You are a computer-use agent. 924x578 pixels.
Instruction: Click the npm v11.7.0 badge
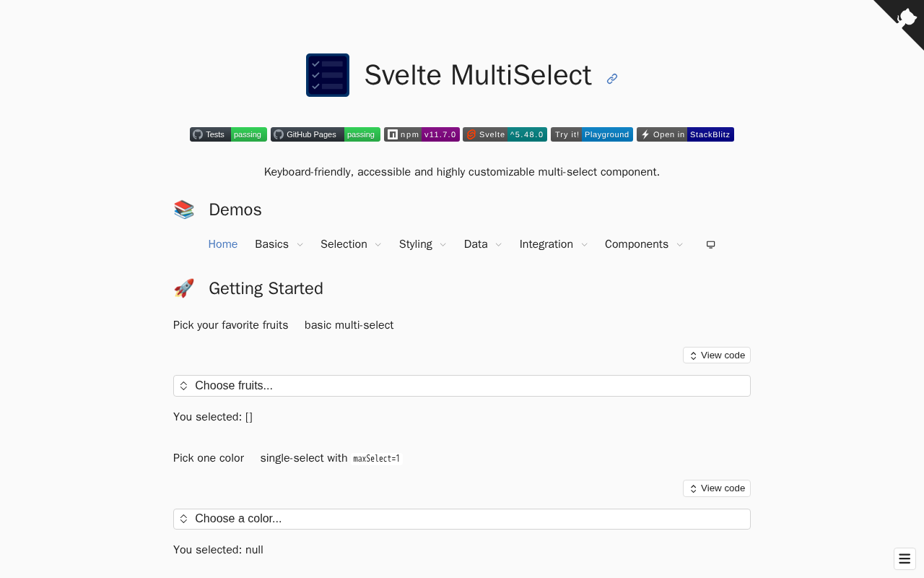(422, 134)
